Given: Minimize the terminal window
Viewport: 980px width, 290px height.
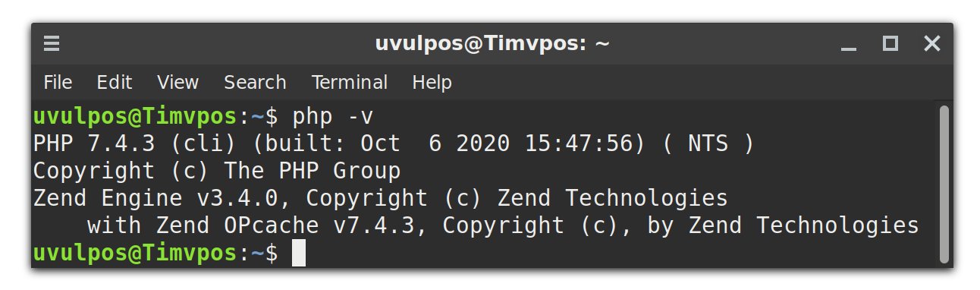Looking at the screenshot, I should pyautogui.click(x=849, y=44).
